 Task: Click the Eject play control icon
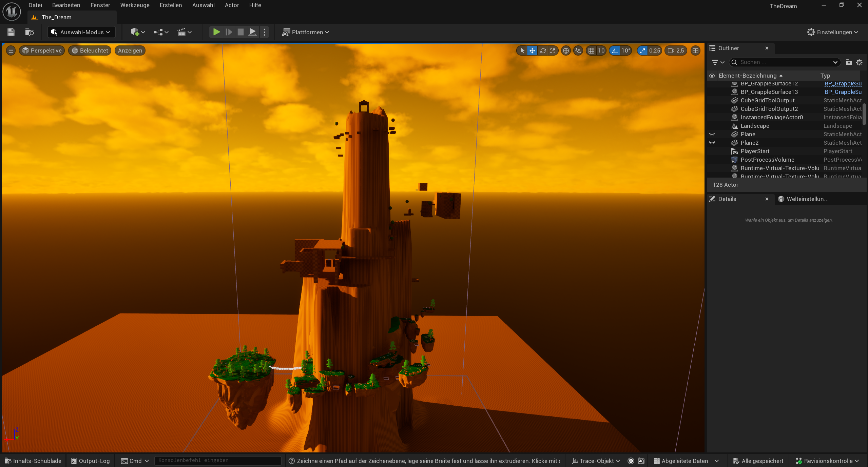click(252, 32)
